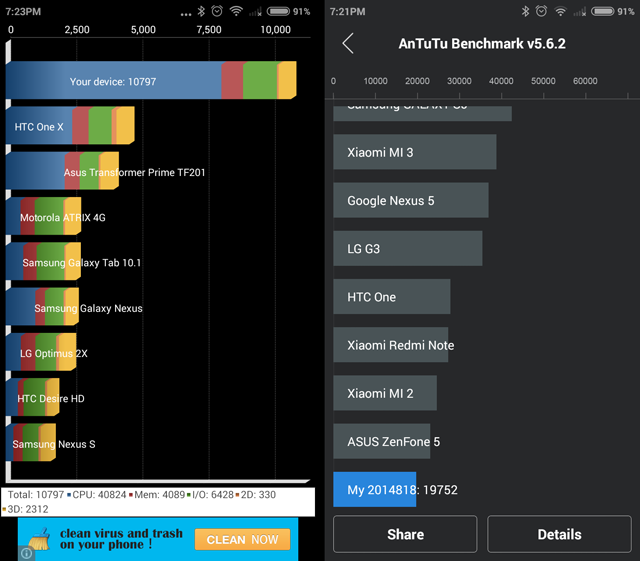Tap alarm clock icon in left status bar
Viewport: 640px width, 561px height.
point(217,11)
